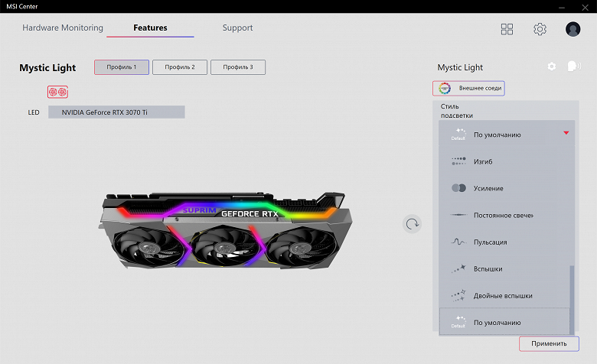Activate Профиль 2 lighting profile
597x364 pixels.
tap(180, 67)
